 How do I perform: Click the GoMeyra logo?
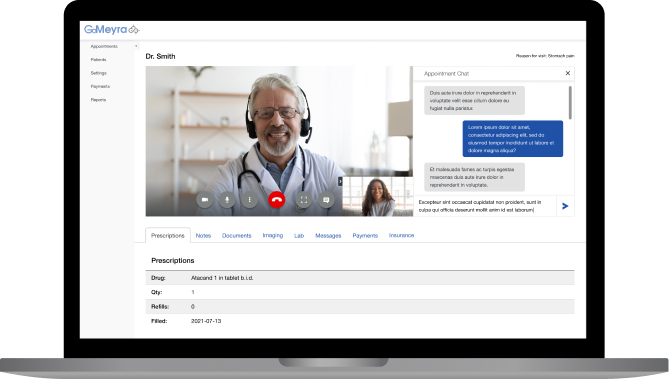point(112,29)
